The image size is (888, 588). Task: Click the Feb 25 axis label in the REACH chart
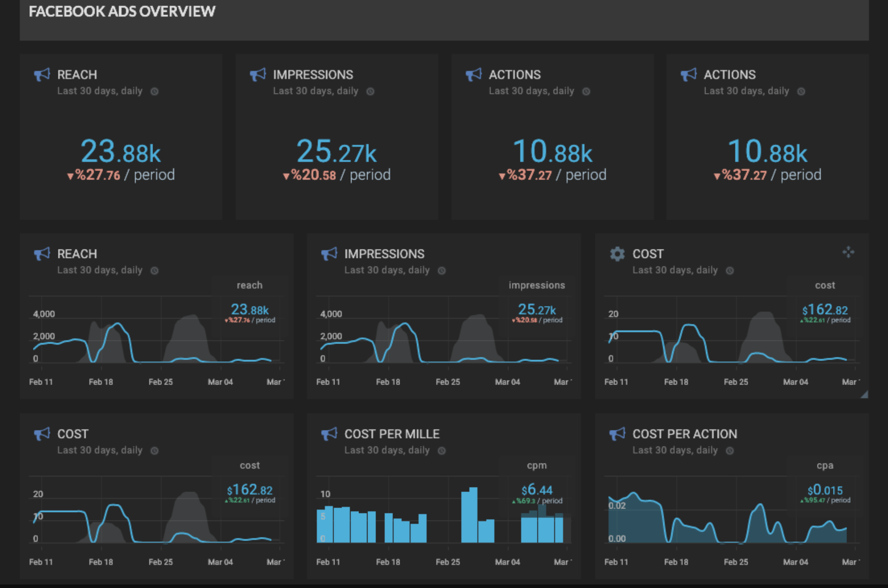(x=160, y=382)
